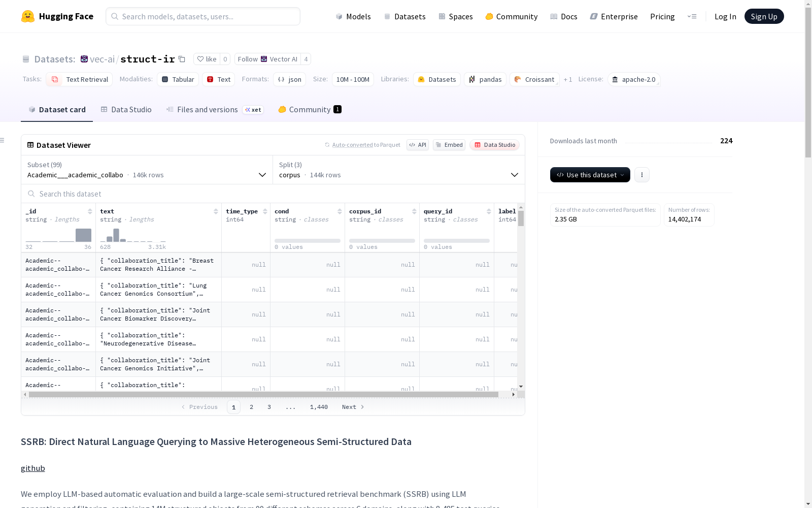Jump to last page 1,440
This screenshot has width=812, height=508.
319,407
